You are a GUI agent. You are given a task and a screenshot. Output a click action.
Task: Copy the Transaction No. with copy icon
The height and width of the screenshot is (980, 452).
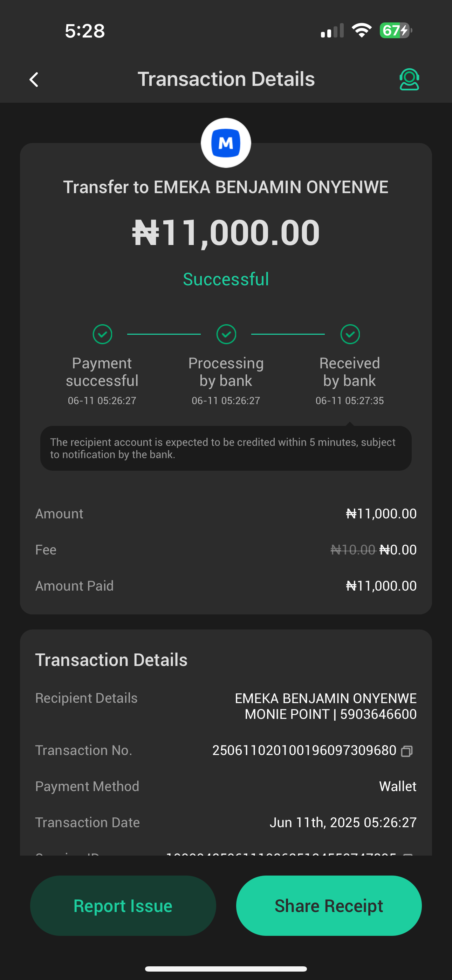(407, 751)
